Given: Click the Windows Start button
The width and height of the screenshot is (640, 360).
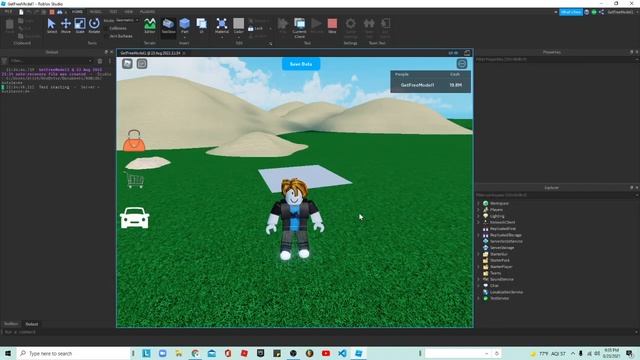Looking at the screenshot, I should click(7, 353).
